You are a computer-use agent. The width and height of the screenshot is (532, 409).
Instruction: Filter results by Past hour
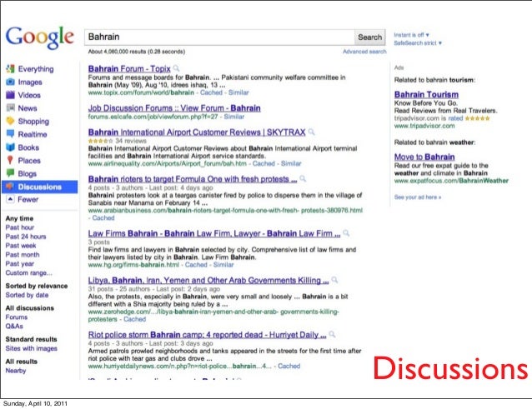coord(20,227)
